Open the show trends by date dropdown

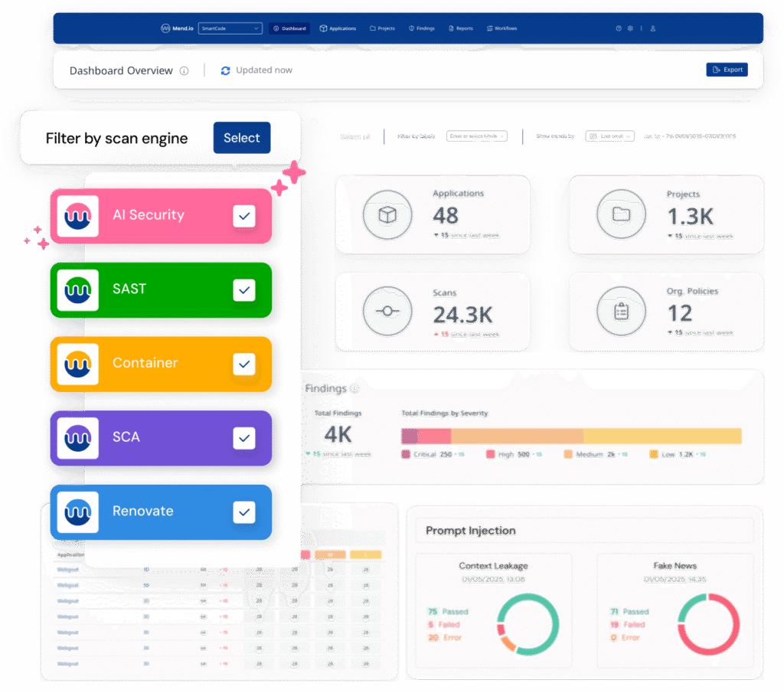pos(610,136)
